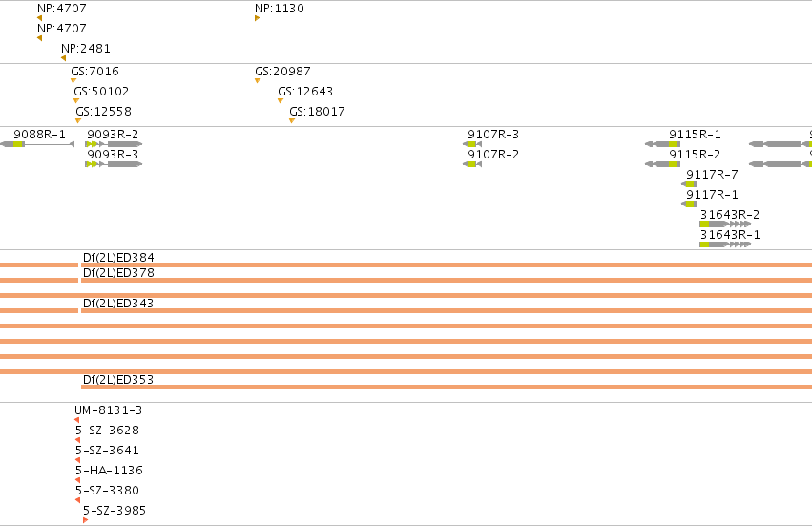Select the 9093R-2 transcript glyph
Image resolution: width=812 pixels, height=526 pixels.
click(114, 144)
